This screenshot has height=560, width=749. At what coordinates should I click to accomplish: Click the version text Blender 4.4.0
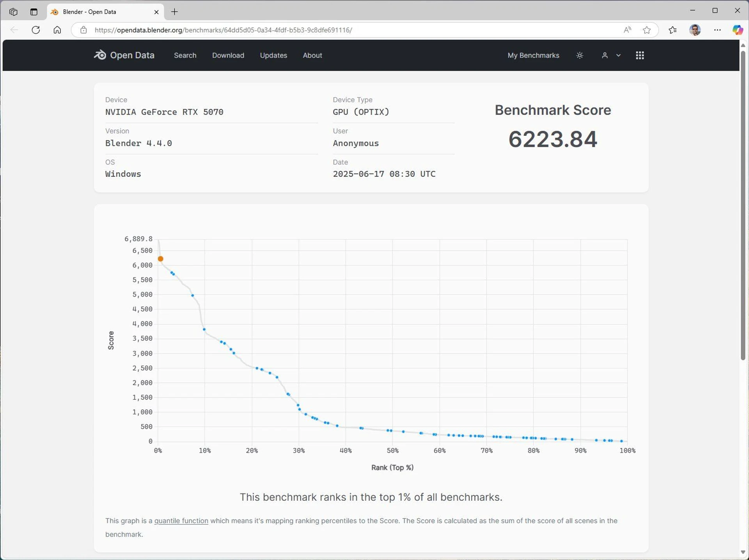pyautogui.click(x=138, y=143)
